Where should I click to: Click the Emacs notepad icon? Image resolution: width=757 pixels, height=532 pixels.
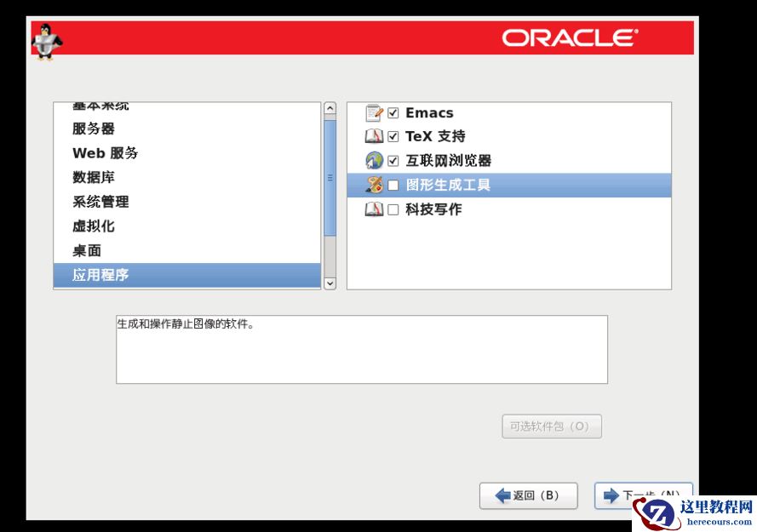point(374,113)
